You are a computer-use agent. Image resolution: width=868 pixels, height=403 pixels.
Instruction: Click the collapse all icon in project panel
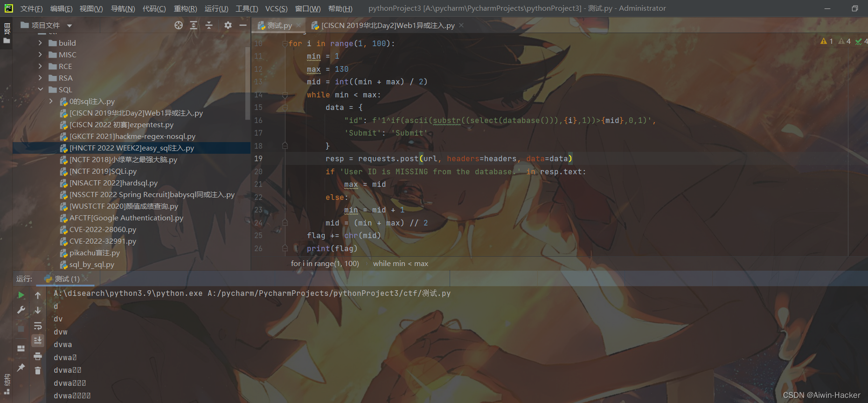[209, 25]
